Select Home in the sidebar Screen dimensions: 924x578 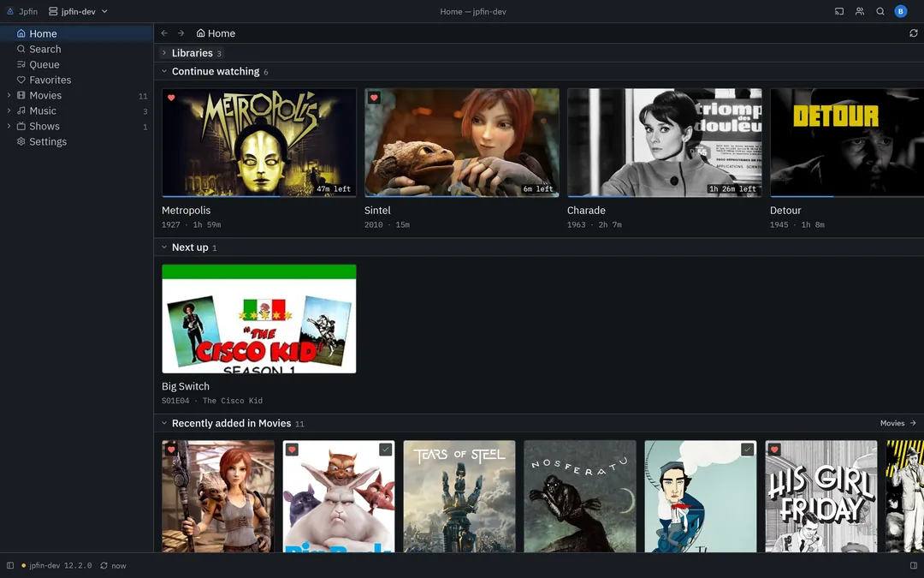(x=77, y=33)
